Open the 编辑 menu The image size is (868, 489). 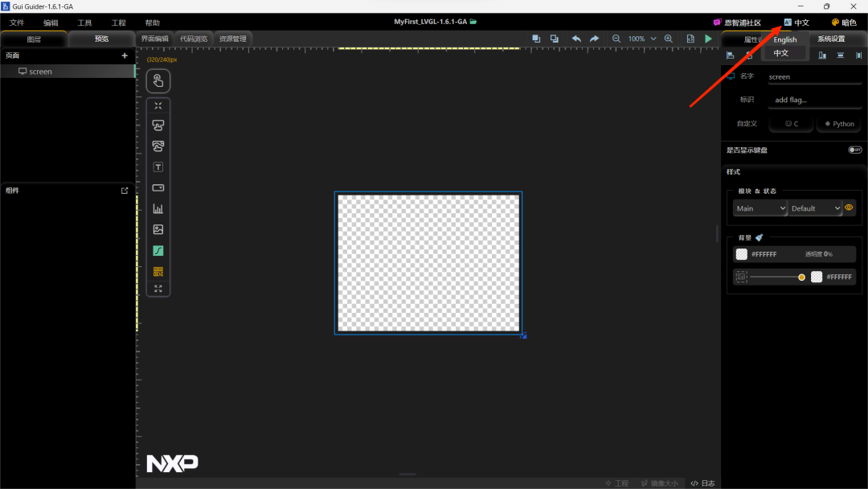[51, 23]
